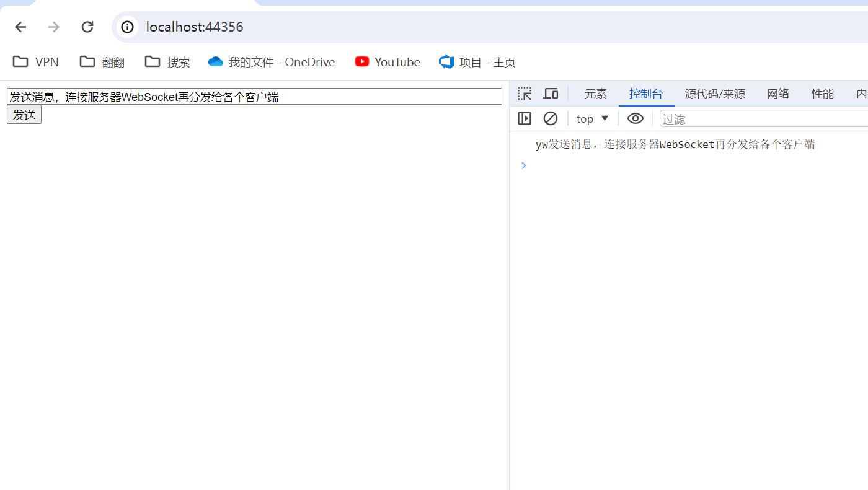Switch to the 控制台 tab
This screenshot has width=868, height=490.
(646, 94)
